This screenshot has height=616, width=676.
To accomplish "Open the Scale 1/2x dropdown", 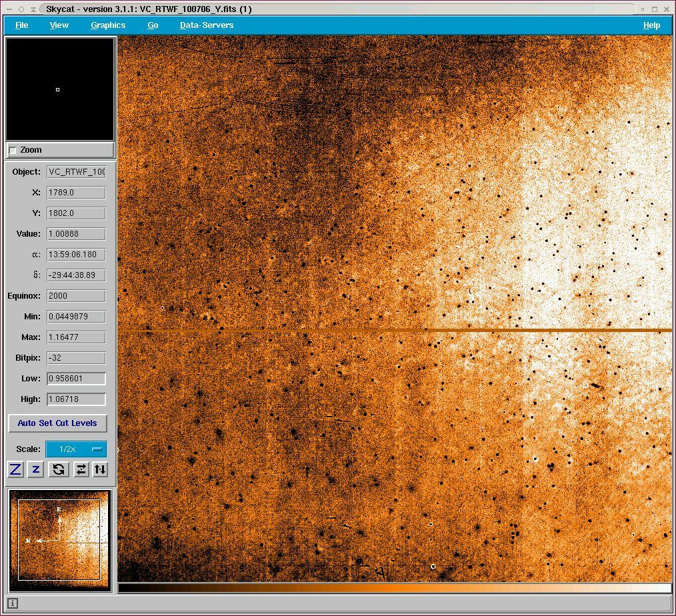I will (76, 449).
